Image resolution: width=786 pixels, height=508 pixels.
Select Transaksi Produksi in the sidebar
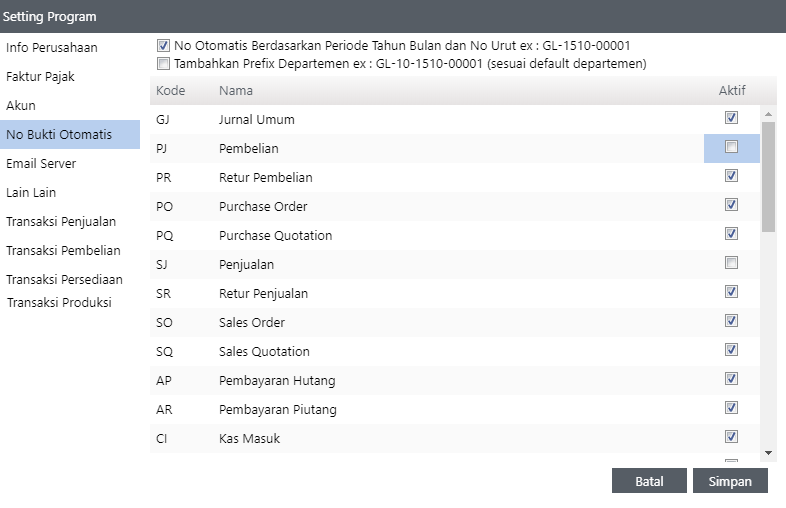[59, 302]
